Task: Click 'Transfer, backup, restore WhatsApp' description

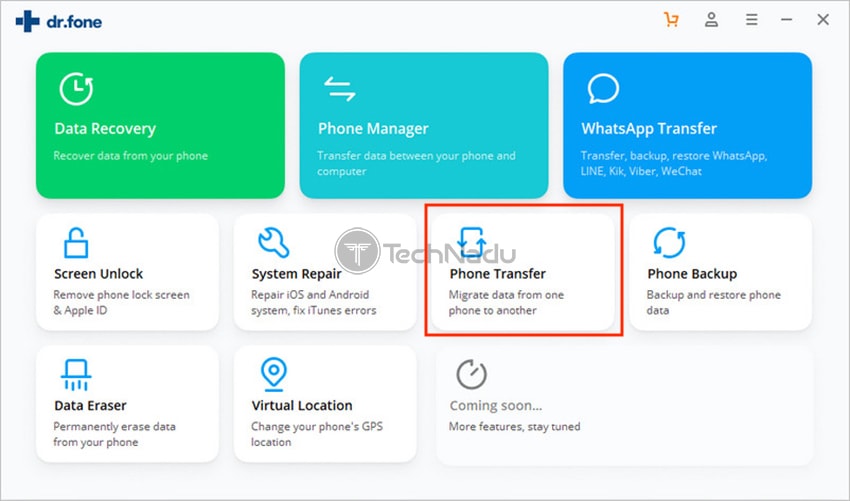Action: coord(674,163)
